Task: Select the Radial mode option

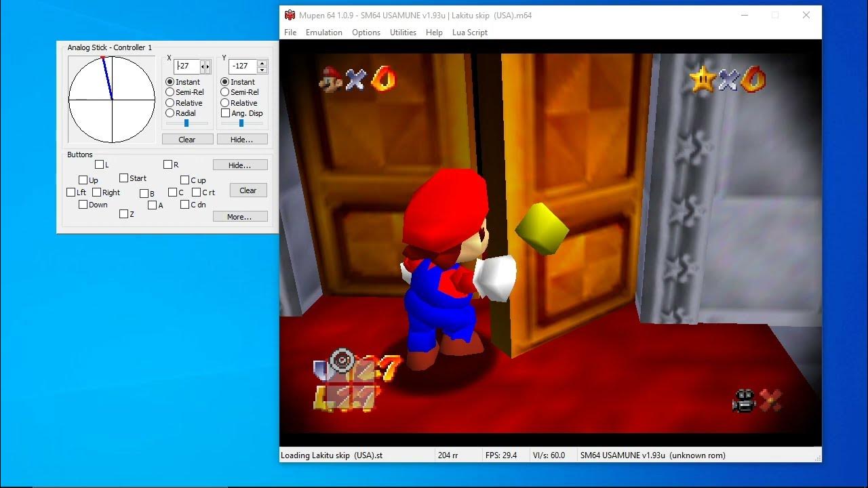Action: [170, 113]
